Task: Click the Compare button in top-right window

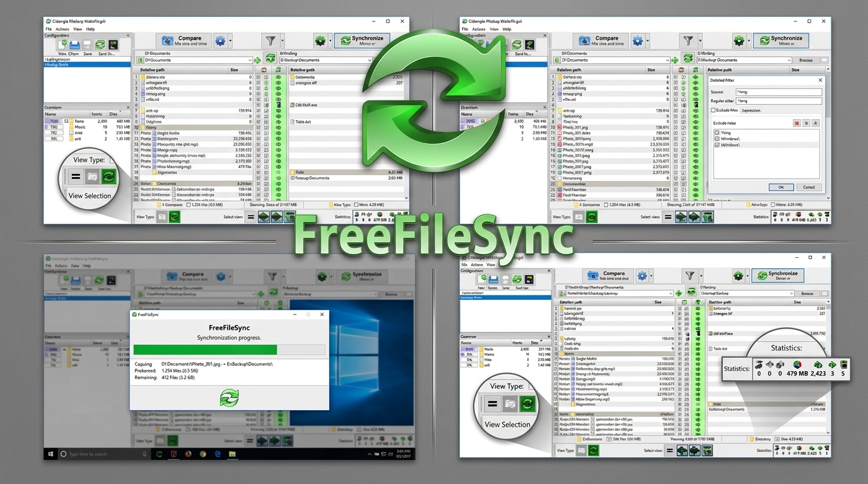Action: (601, 41)
